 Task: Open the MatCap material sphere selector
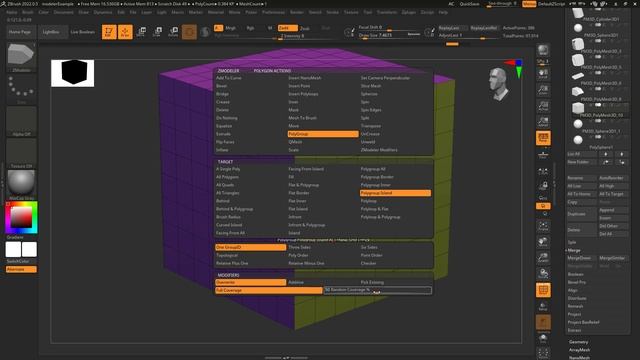click(21, 184)
